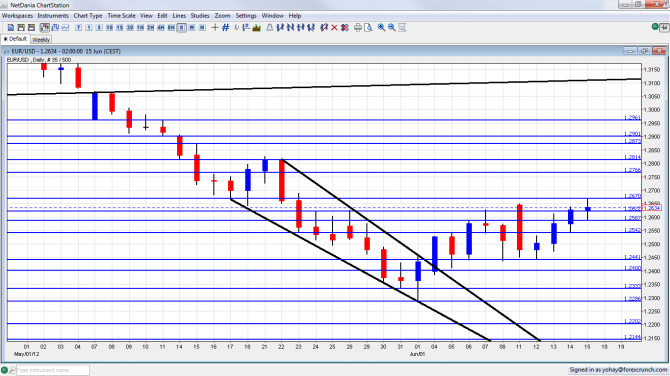Select the 8H time scale button
The width and height of the screenshot is (670, 376).
click(x=171, y=27)
